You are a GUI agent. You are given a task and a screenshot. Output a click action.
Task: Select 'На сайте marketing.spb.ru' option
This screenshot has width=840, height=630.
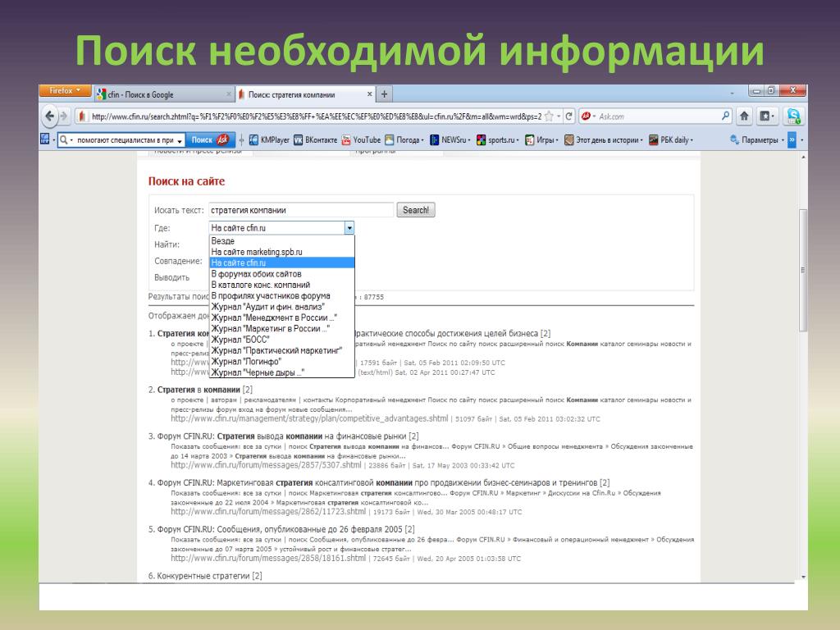tap(281, 252)
